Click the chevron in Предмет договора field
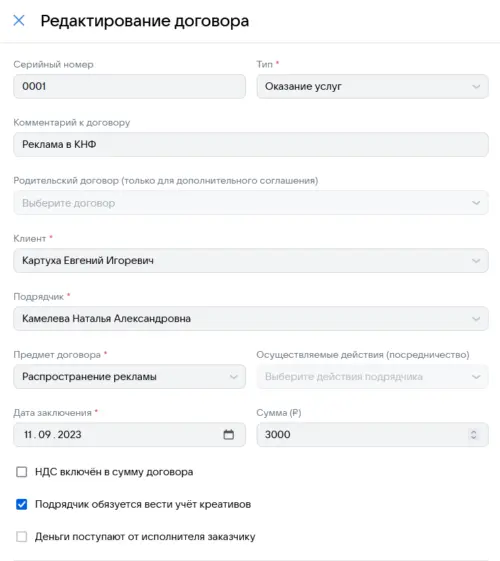500x561 pixels. click(x=234, y=377)
